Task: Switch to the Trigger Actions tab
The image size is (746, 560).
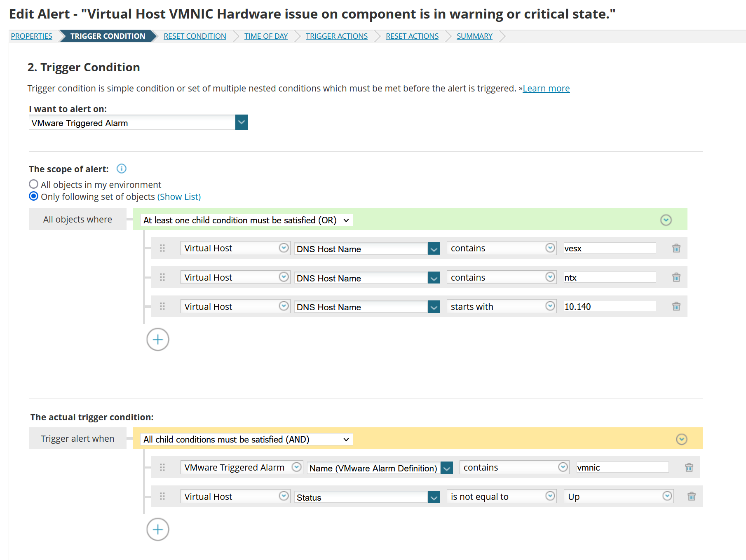Action: click(x=337, y=36)
